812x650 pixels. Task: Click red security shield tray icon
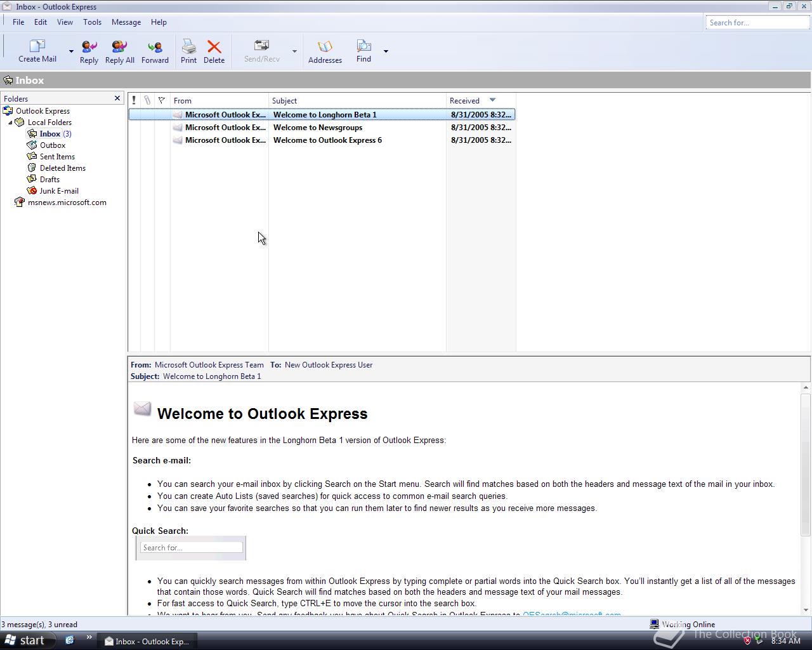pos(747,640)
